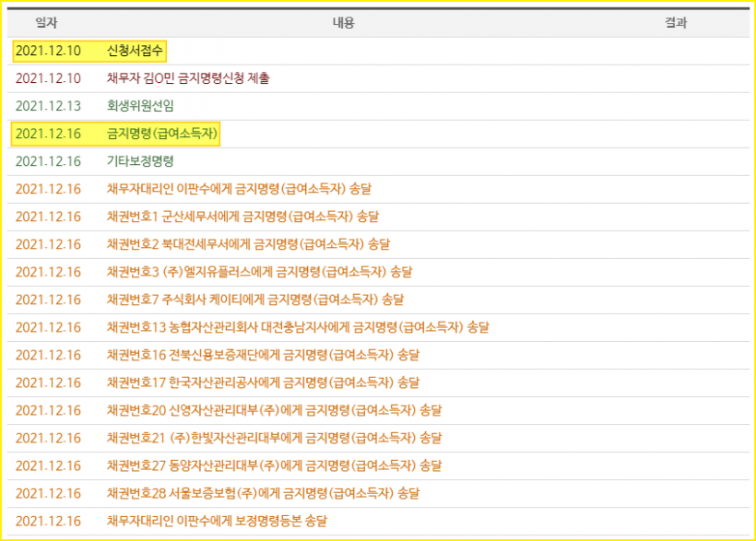This screenshot has width=756, height=541.
Task: Select 채권번호21 (주)한빛자산관리대부 row
Action: (x=379, y=439)
